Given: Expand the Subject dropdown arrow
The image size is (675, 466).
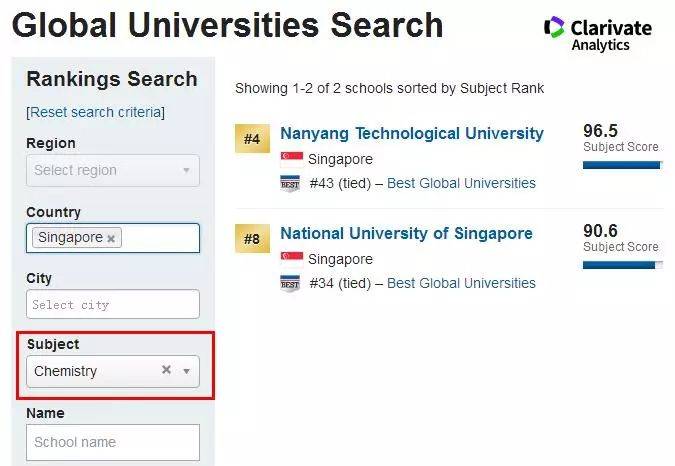Looking at the screenshot, I should [186, 371].
